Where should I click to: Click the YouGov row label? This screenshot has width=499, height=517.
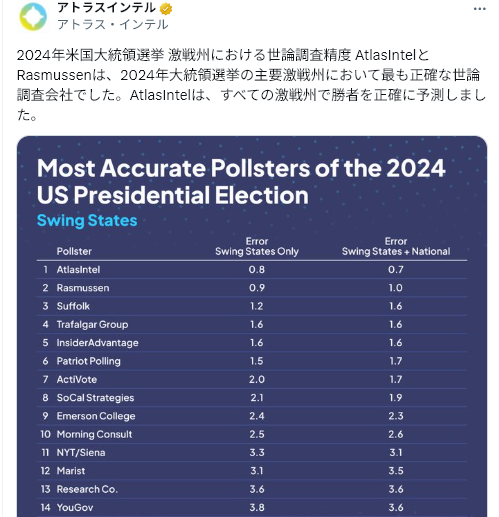(75, 508)
